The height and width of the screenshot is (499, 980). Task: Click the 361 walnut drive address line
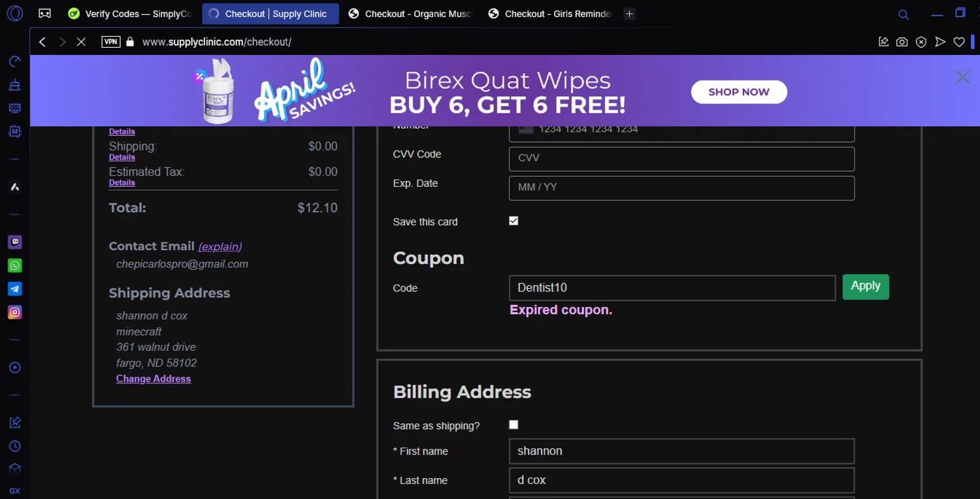coord(156,347)
